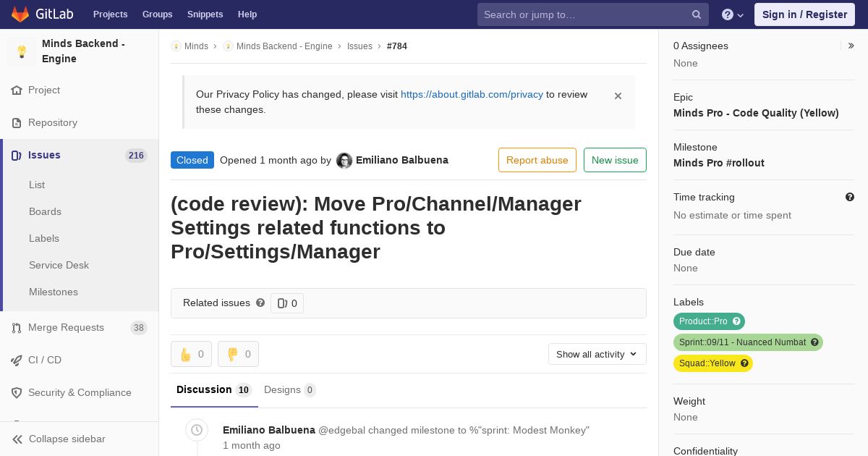This screenshot has height=456, width=868.
Task: Go to Snippets in top navigation
Action: click(205, 14)
